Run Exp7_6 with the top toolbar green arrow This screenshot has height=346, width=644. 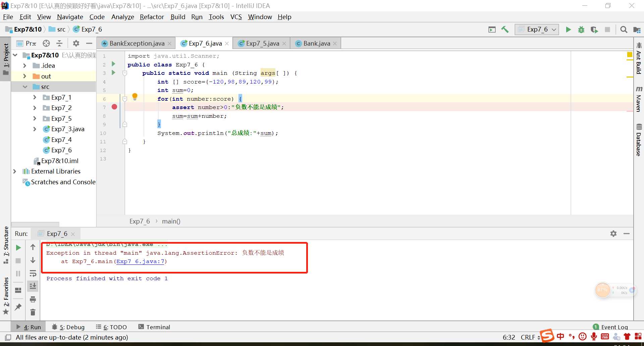tap(568, 30)
